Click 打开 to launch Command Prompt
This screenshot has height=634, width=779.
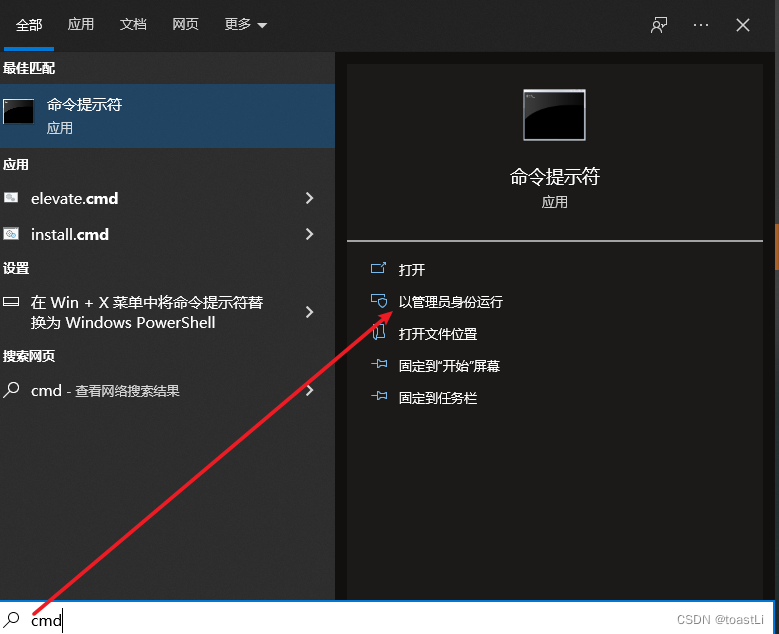[412, 270]
